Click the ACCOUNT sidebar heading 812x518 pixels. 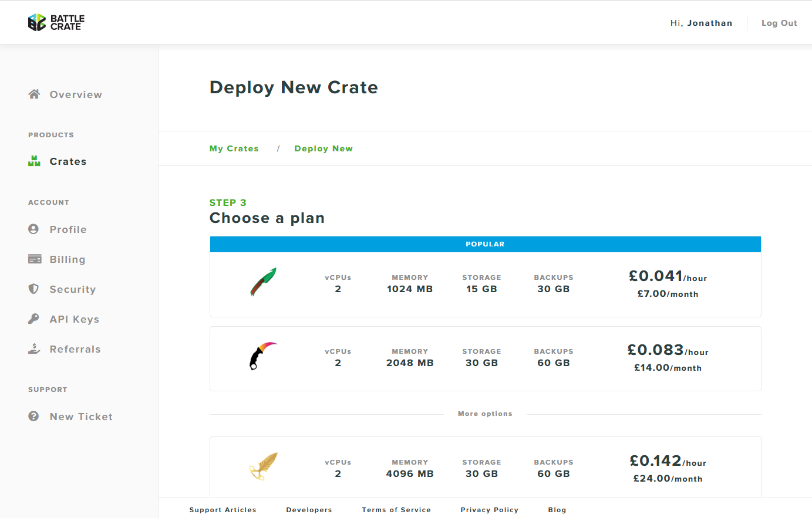49,202
